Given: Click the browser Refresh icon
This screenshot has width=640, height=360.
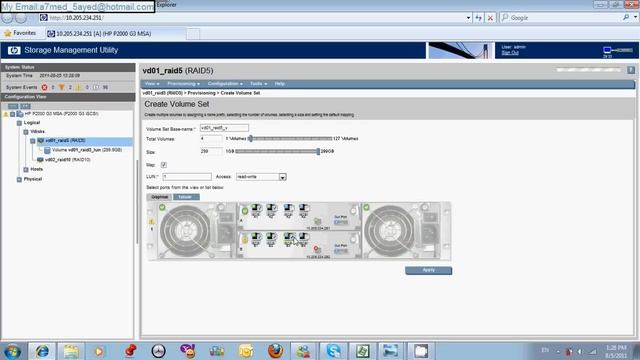Looking at the screenshot, I should coord(478,18).
